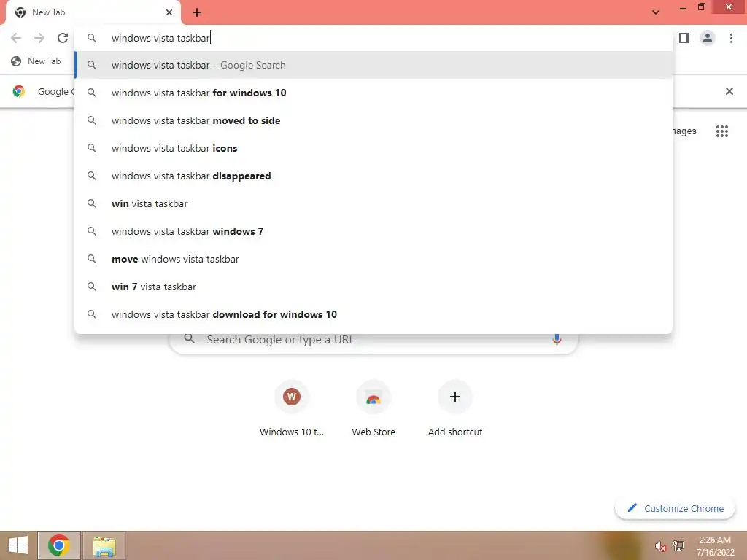Image resolution: width=747 pixels, height=560 pixels.
Task: Pick 'windows vista taskbar download for windows 10'
Action: pyautogui.click(x=373, y=314)
